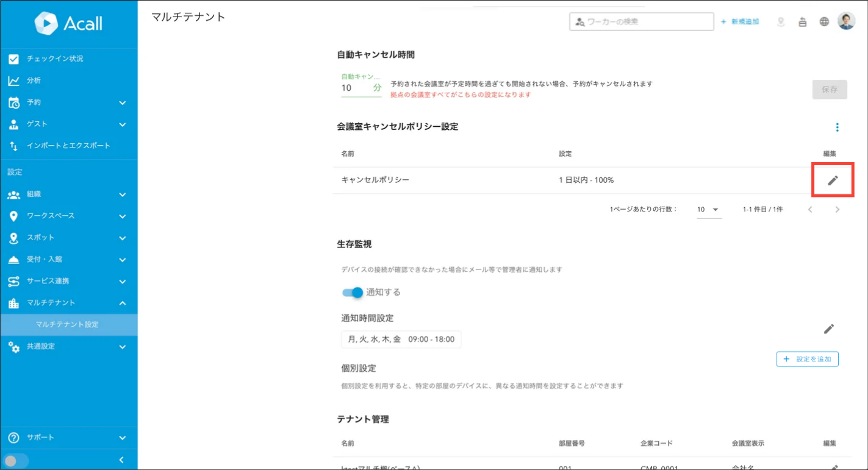Image resolution: width=868 pixels, height=470 pixels.
Task: Click the location pin icon in the header
Action: [x=781, y=21]
